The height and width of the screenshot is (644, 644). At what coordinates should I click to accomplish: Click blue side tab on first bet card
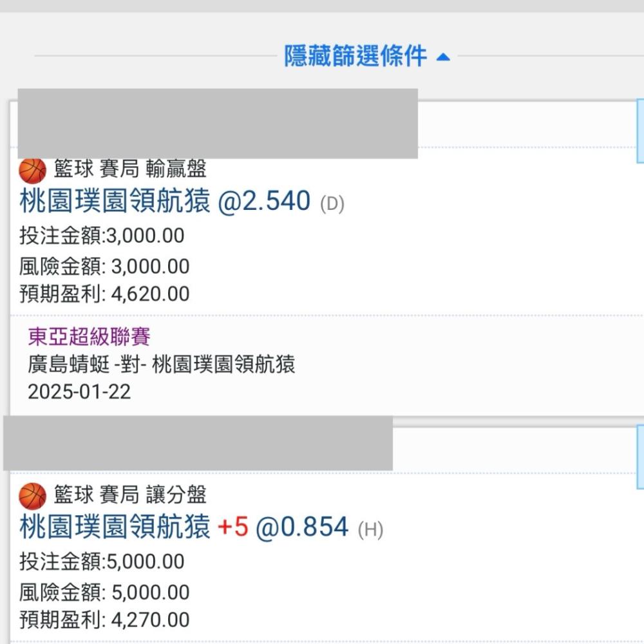point(640,131)
